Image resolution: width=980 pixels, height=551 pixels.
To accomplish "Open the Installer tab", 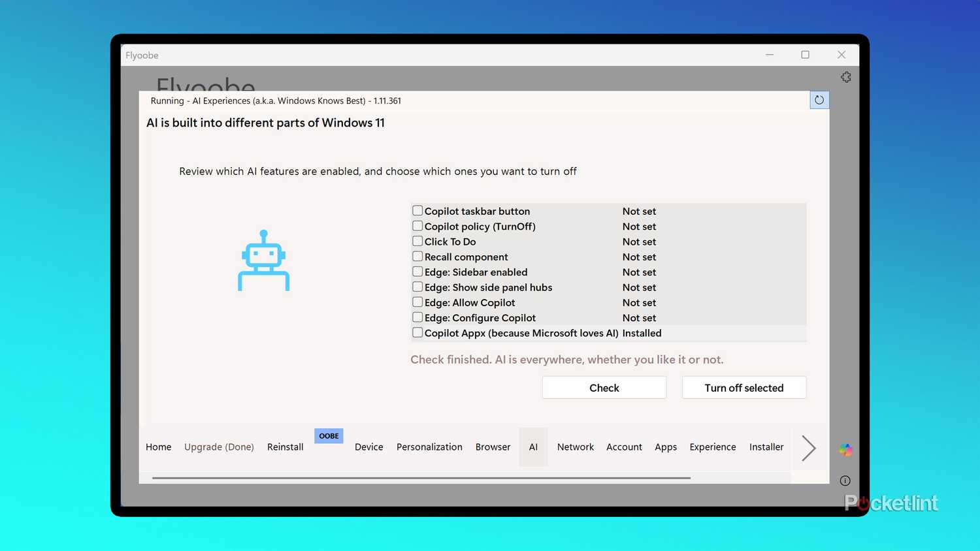I will pyautogui.click(x=766, y=447).
